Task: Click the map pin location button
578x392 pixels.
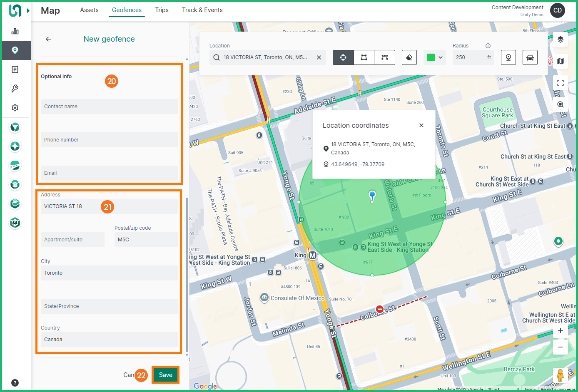Action: 508,57
